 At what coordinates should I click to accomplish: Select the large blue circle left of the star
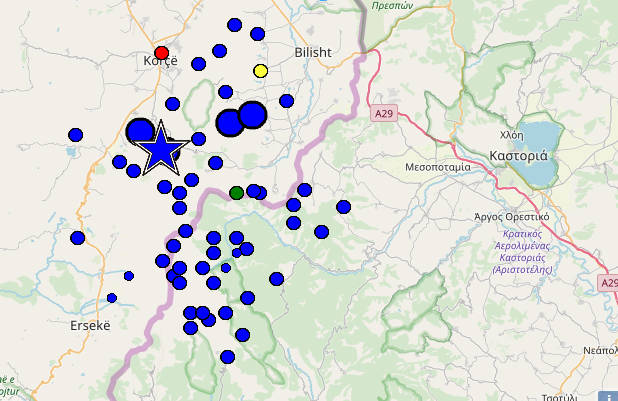(140, 131)
